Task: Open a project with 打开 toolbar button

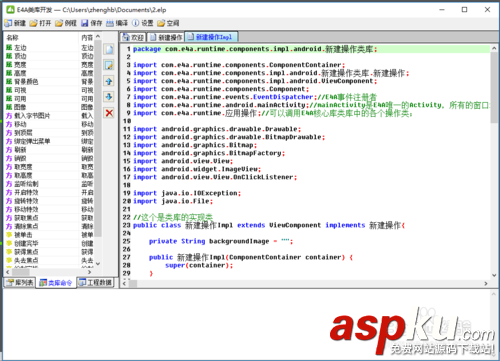Action: click(40, 23)
